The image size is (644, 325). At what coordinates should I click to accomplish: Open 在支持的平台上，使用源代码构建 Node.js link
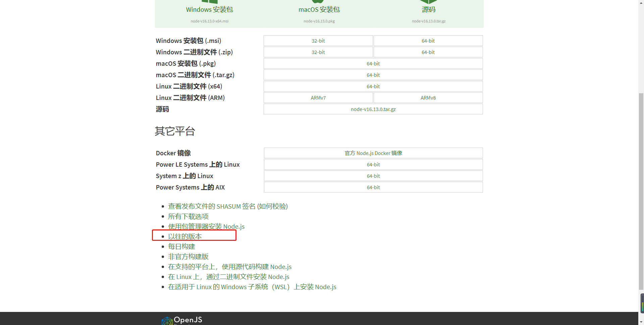(230, 267)
